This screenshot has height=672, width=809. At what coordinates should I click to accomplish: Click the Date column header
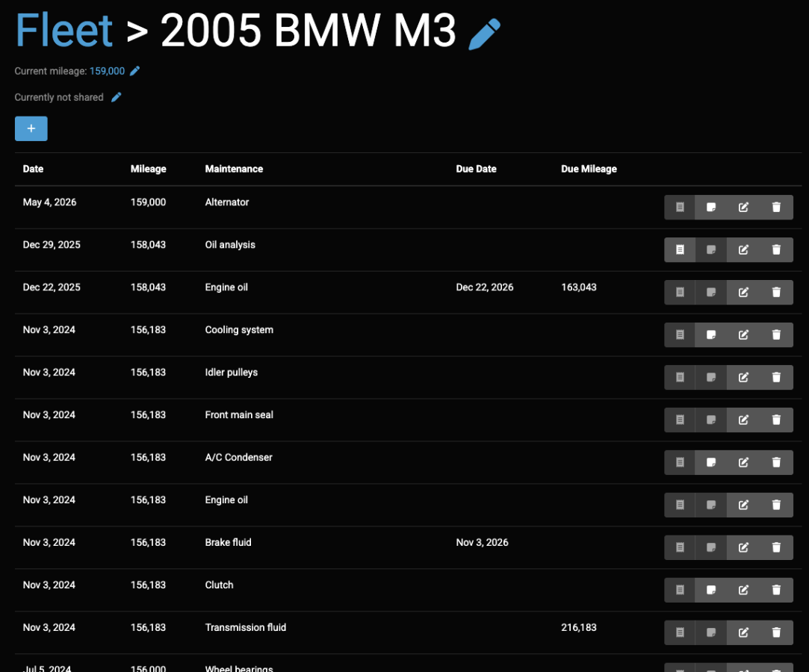33,169
